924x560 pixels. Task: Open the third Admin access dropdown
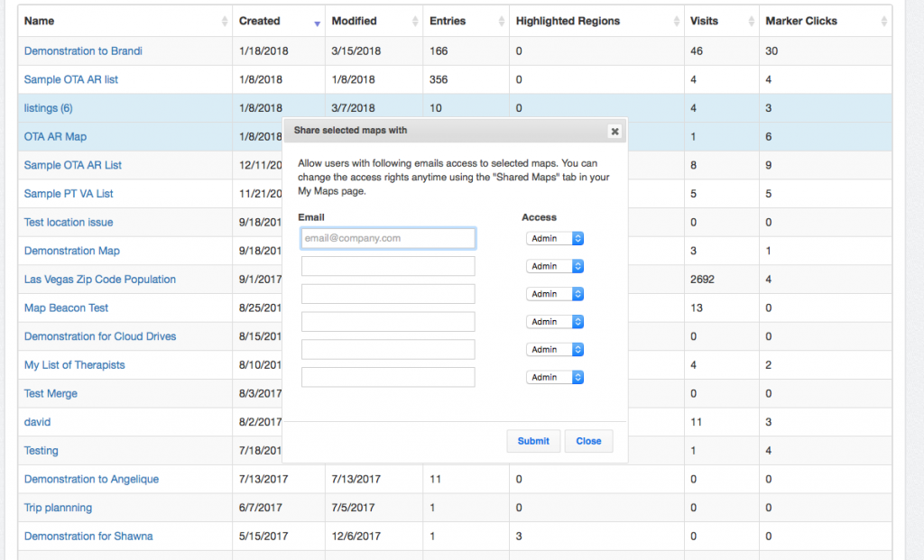pos(555,294)
